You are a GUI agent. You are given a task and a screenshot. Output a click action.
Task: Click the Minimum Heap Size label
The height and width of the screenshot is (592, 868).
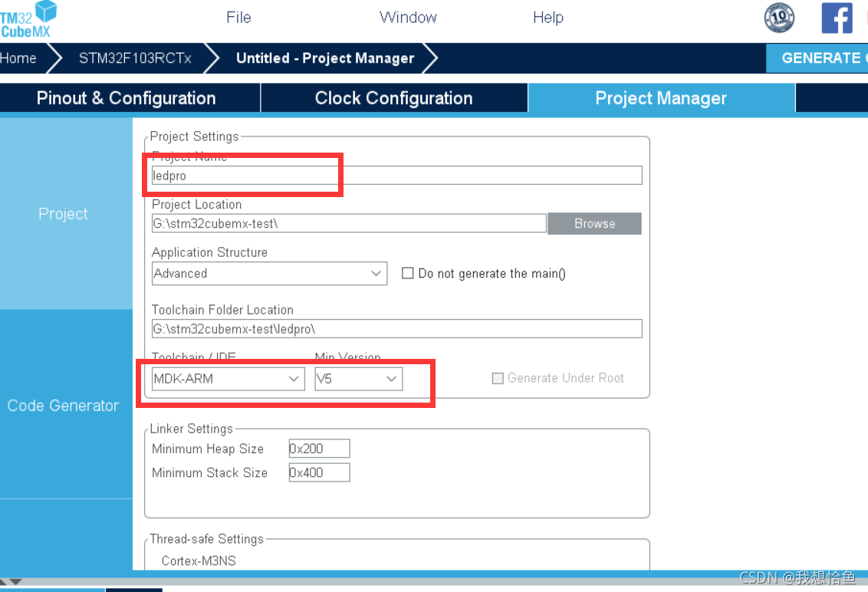click(x=208, y=449)
